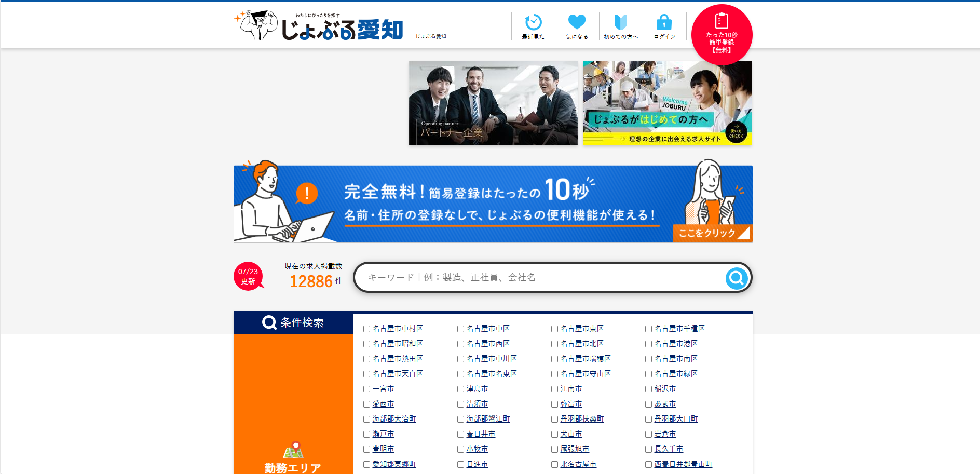
Task: Follow the 北名古屋市 link
Action: point(578,464)
